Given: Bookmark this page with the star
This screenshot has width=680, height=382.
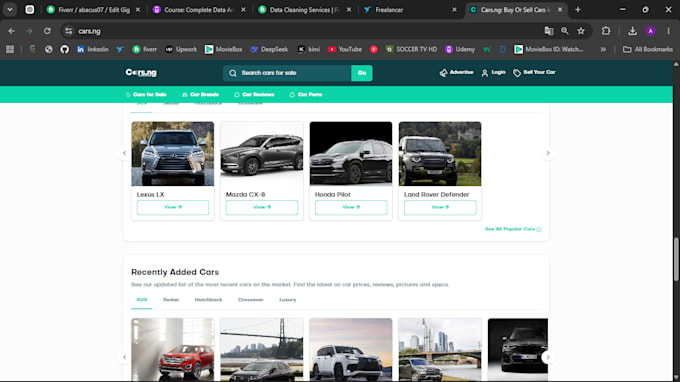Looking at the screenshot, I should click(x=581, y=31).
